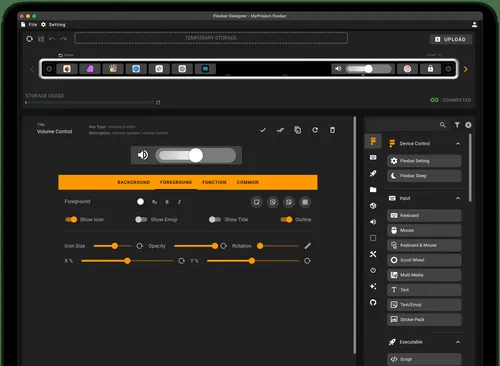The height and width of the screenshot is (366, 500).
Task: Refresh storage usage
Action: (x=158, y=103)
